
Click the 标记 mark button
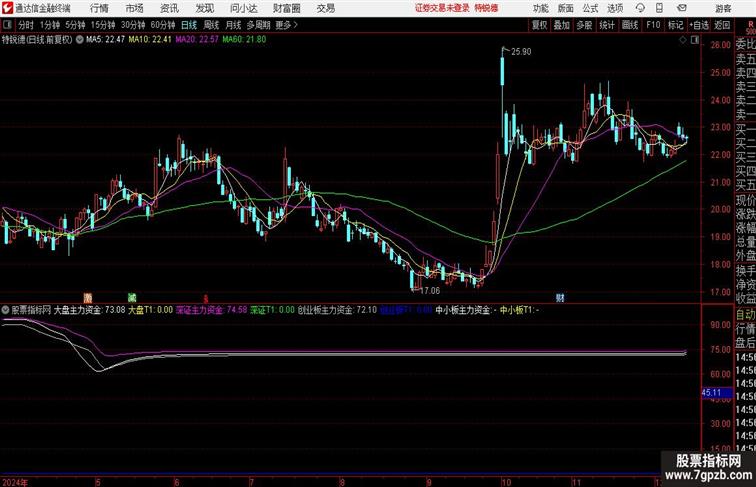[675, 25]
